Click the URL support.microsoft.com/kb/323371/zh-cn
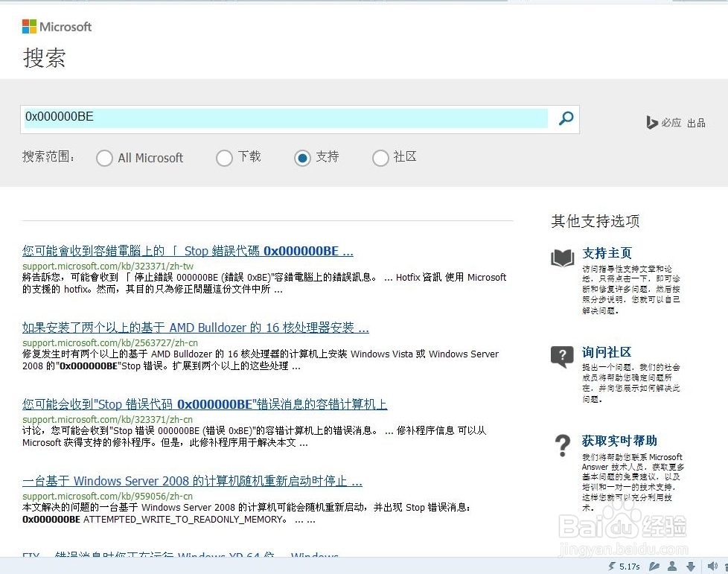Screen dimensions: 728x574 coord(107,419)
